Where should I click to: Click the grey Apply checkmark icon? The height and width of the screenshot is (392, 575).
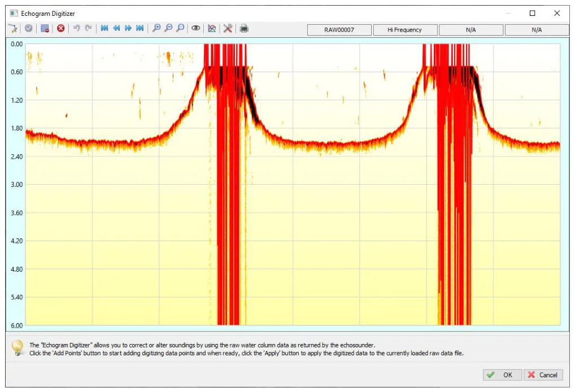(29, 28)
